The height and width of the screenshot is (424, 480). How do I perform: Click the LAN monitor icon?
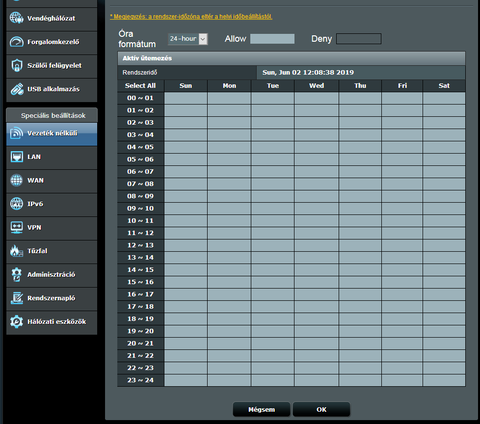(16, 157)
